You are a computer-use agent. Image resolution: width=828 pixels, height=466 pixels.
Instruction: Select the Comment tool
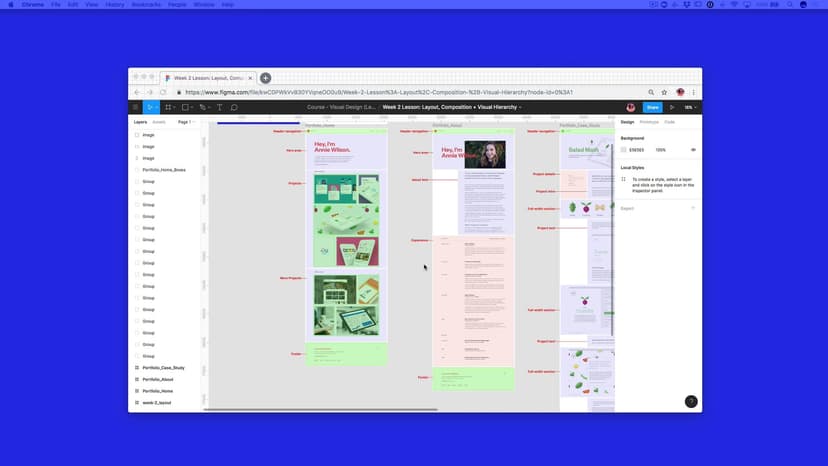tap(234, 107)
